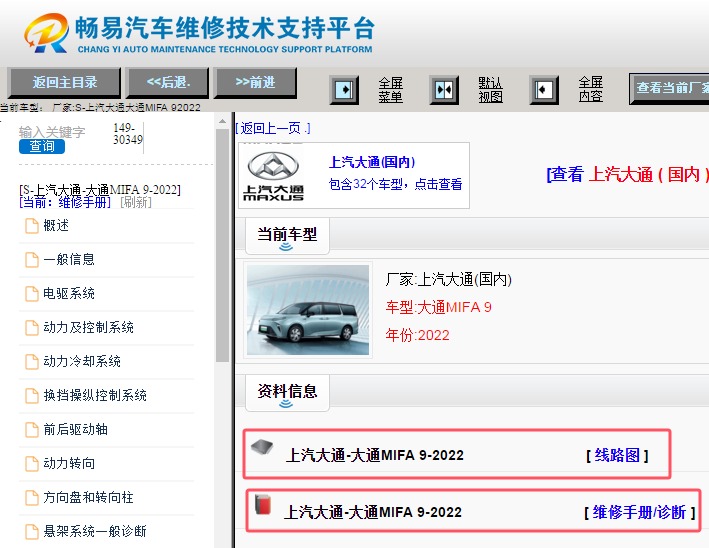The image size is (709, 548).
Task: Select the 当前车型 tab
Action: (287, 236)
